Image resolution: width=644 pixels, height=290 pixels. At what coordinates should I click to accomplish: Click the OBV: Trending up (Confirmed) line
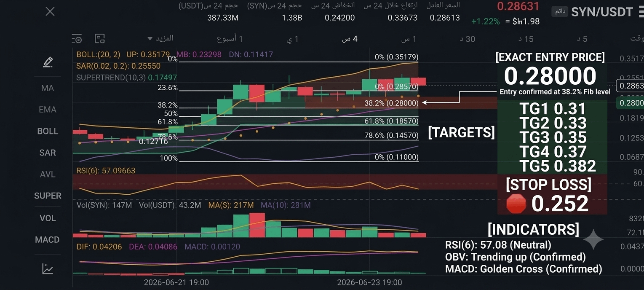point(516,257)
